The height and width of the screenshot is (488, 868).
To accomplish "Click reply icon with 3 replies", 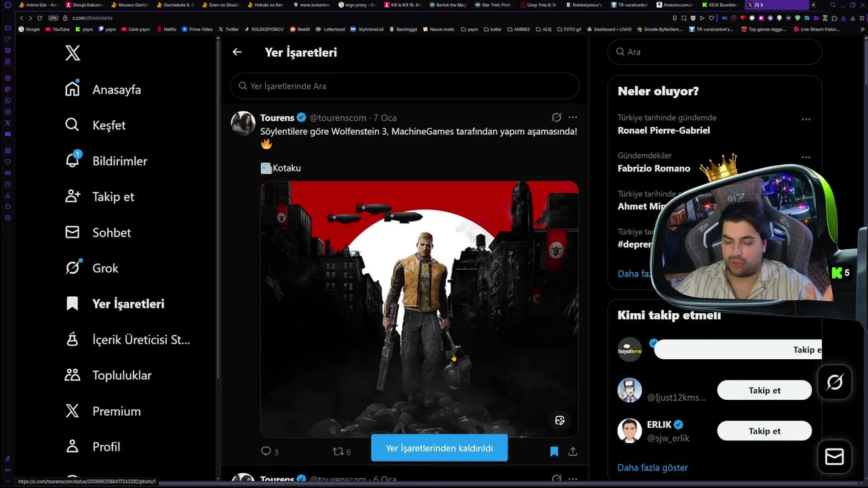I will coord(269,451).
